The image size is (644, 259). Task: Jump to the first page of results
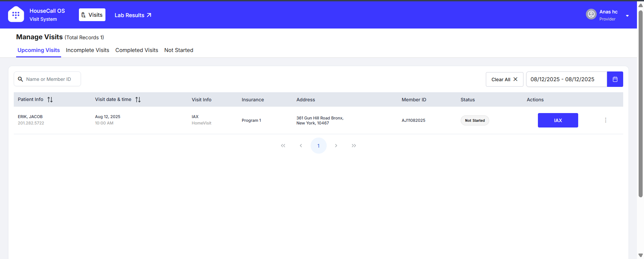pos(283,146)
